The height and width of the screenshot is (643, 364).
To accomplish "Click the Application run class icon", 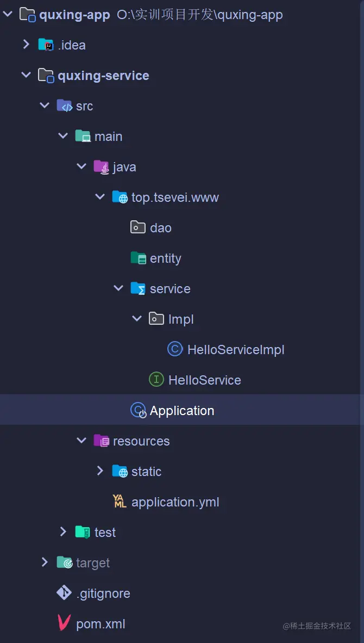I will point(138,410).
